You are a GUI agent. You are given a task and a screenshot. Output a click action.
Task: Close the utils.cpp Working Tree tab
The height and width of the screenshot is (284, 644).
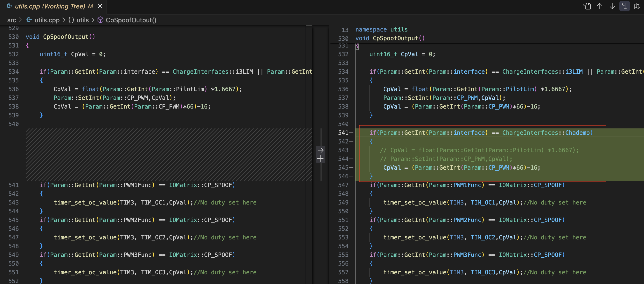click(100, 6)
